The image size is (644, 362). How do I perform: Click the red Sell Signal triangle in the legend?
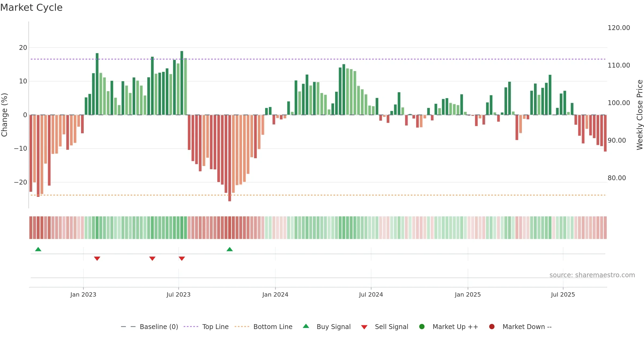click(364, 327)
